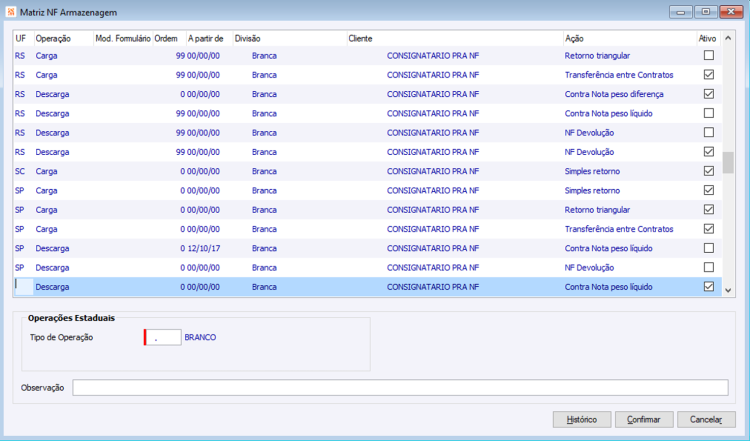Select NF Devolução in the SP Descarga row
Image resolution: width=750 pixels, height=441 pixels.
point(589,268)
